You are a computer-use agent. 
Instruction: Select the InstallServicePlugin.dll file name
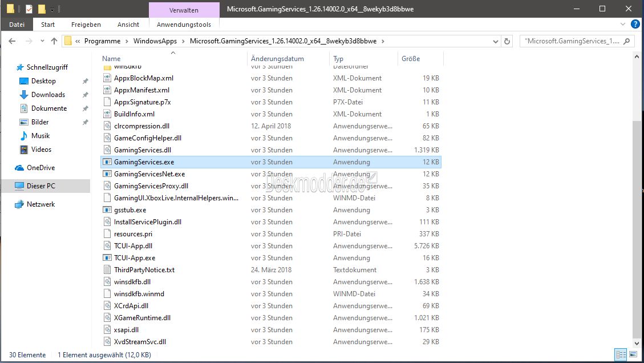pos(147,222)
